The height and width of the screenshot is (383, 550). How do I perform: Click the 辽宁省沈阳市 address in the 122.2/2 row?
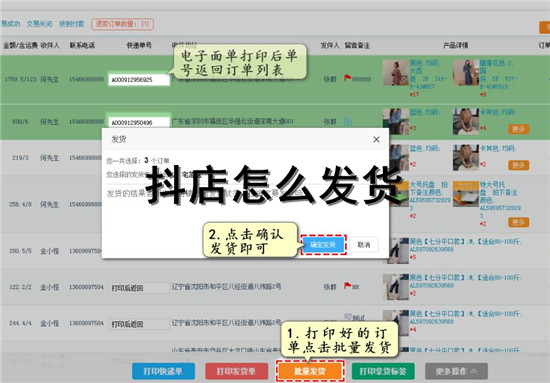[227, 287]
